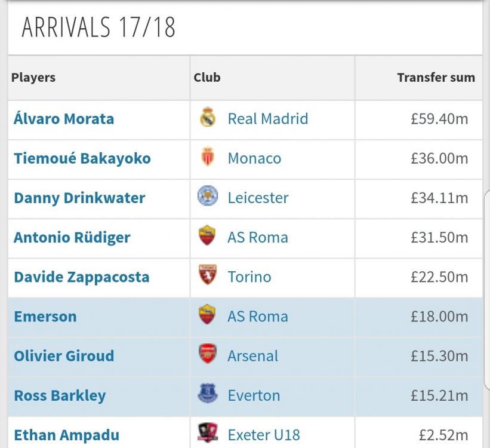Viewport: 490px width, 448px height.
Task: Open Ross Barkley player link
Action: point(60,396)
